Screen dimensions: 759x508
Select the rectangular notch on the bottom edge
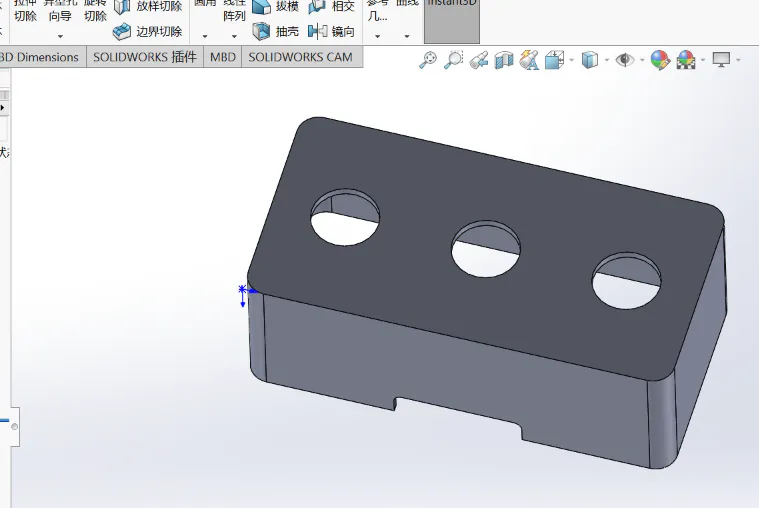[x=458, y=416]
